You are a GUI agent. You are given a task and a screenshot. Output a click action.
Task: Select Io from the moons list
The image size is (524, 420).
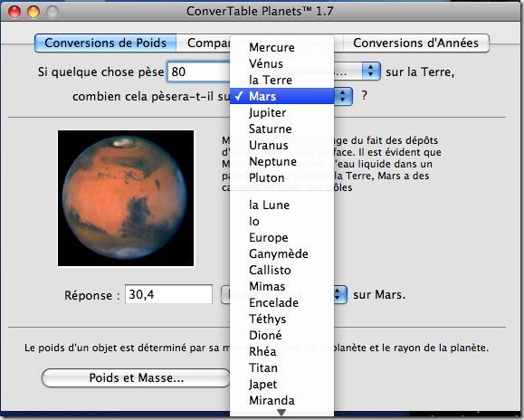(281, 221)
